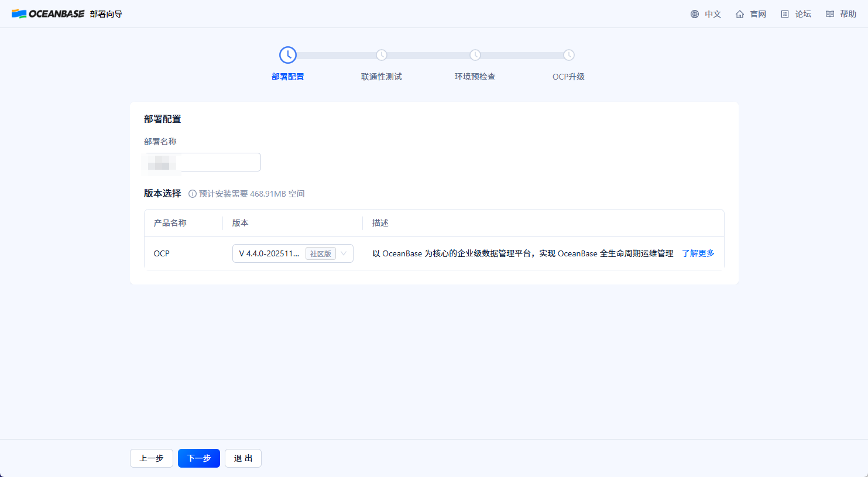Click the 联通性测试 step label
Screen dimensions: 868x477
coord(382,77)
